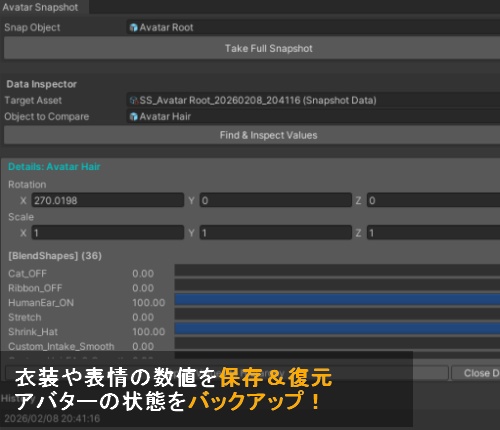The width and height of the screenshot is (500, 430).
Task: Click the Scale label
Action: point(21,217)
